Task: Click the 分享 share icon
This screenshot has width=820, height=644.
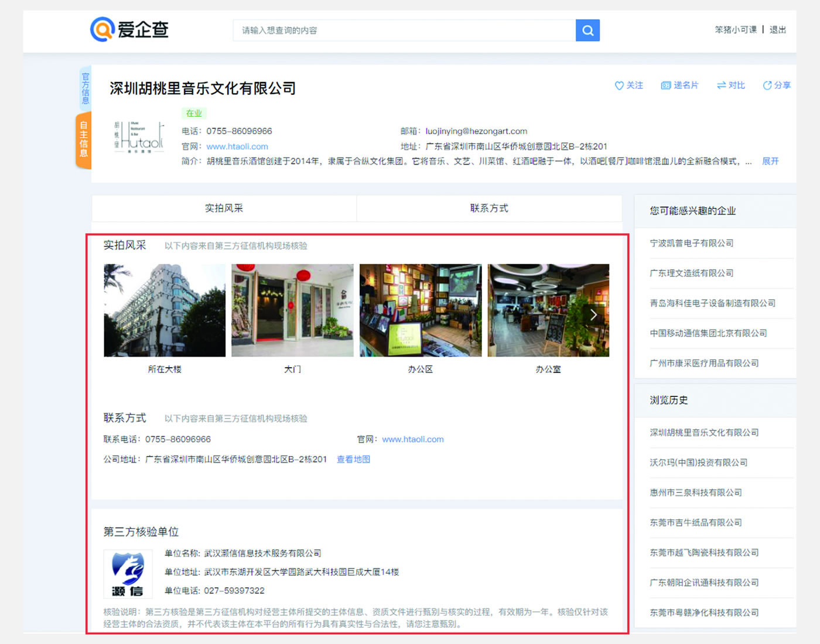Action: point(767,85)
